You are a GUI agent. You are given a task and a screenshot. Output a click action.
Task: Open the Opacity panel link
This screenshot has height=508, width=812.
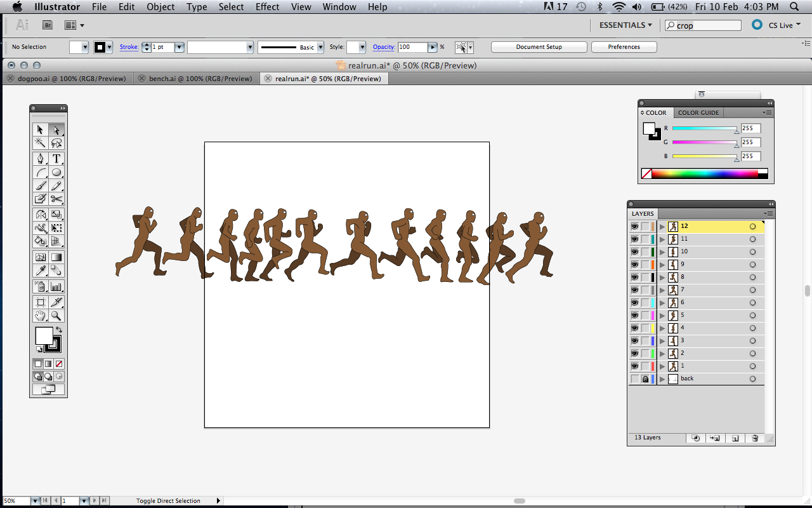(384, 47)
